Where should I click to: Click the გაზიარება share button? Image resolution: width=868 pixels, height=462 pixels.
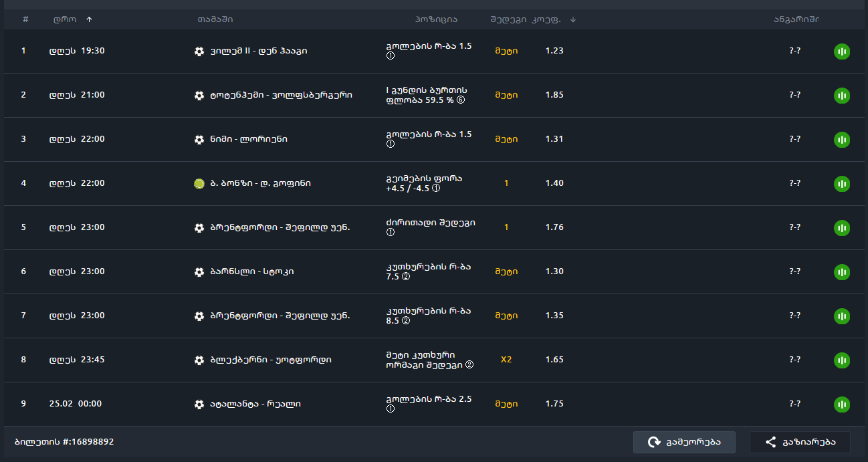tap(800, 442)
